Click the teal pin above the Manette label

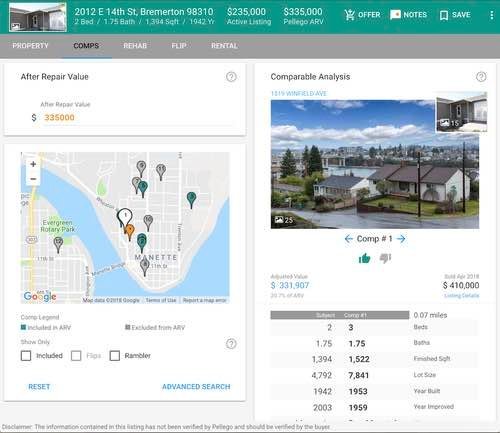(x=142, y=242)
